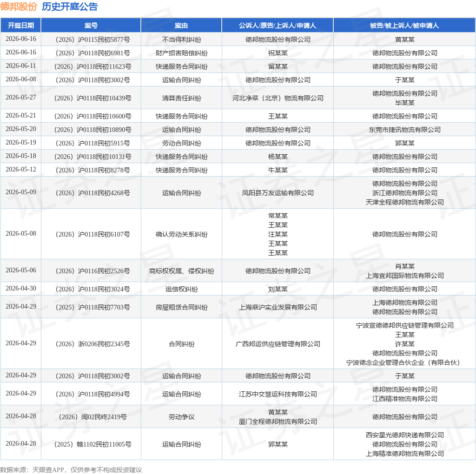
Task: Click 确认劳动关系纠纷 cause cell
Action: coord(181,234)
